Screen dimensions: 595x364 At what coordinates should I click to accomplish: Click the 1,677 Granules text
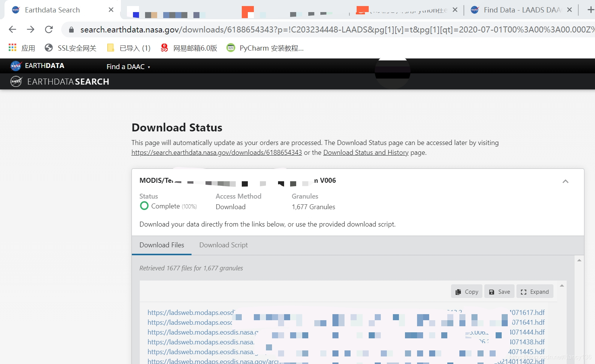click(x=314, y=207)
